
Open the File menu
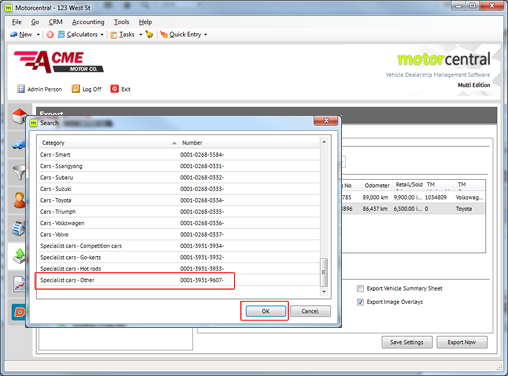coord(17,22)
